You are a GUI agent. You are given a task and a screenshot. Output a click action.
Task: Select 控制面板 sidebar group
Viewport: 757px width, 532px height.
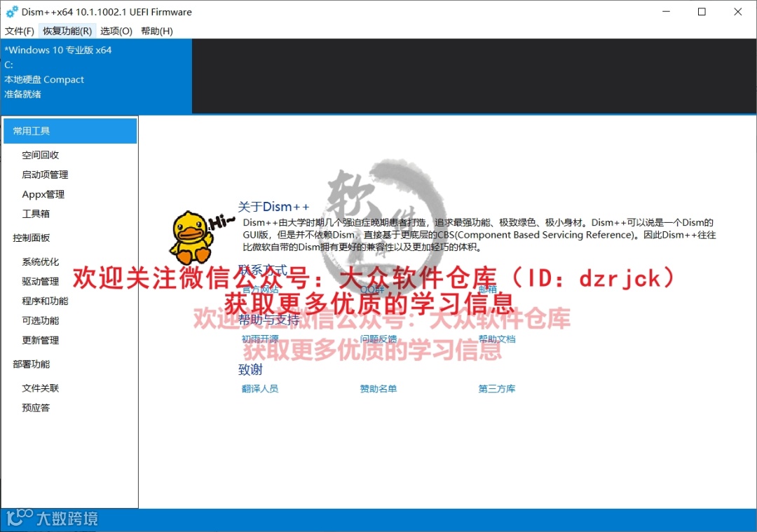(x=31, y=238)
